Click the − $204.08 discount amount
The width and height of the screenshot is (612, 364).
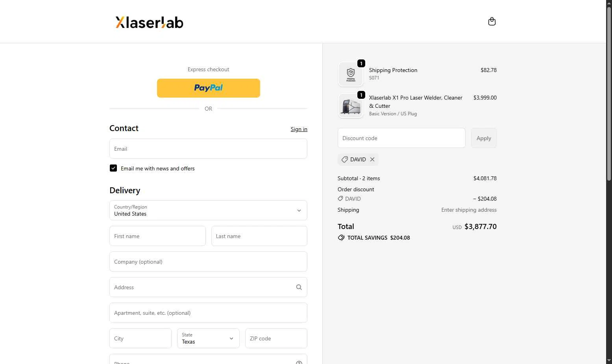[x=485, y=199]
